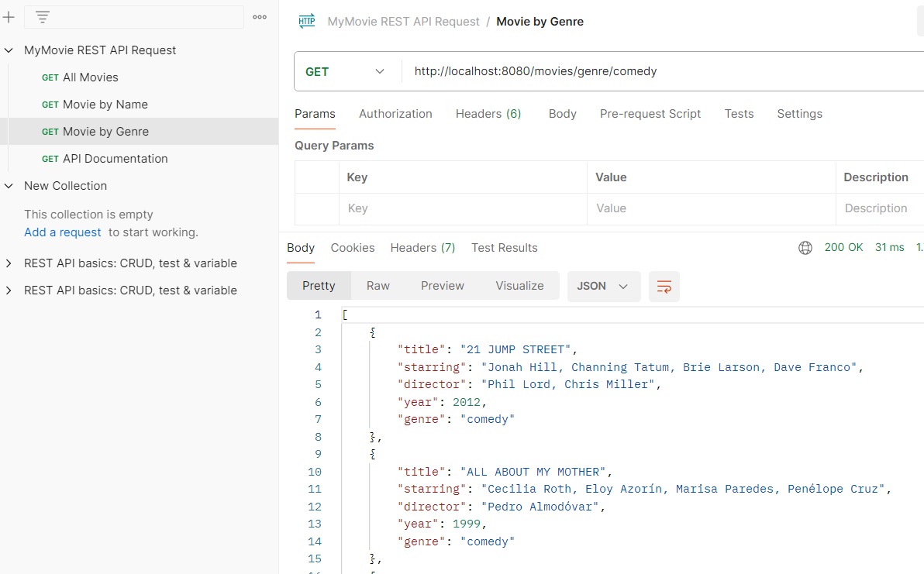Image resolution: width=924 pixels, height=574 pixels.
Task: Collapse the MyMovie REST API Request collection chevron
Action: click(9, 50)
